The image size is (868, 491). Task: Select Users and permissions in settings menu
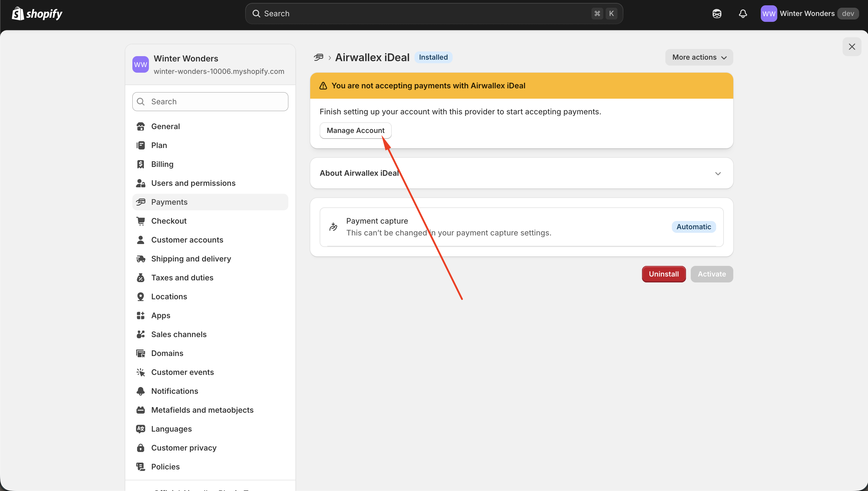click(x=193, y=183)
